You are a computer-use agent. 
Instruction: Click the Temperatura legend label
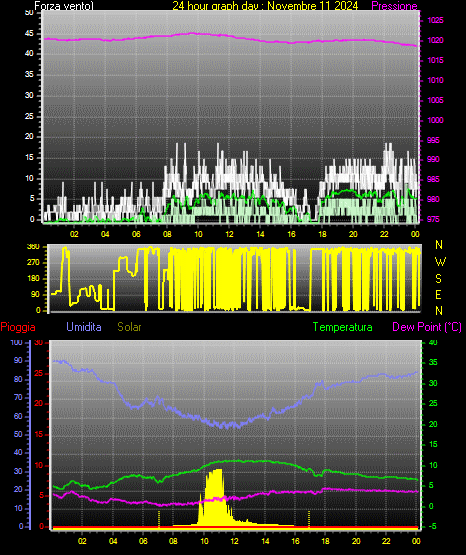(342, 327)
